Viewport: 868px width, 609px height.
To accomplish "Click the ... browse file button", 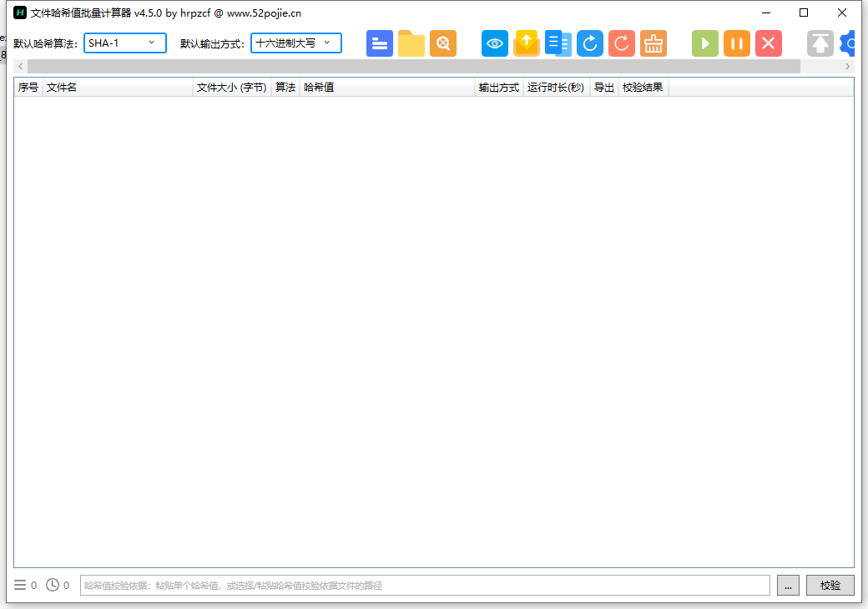I will [x=788, y=585].
